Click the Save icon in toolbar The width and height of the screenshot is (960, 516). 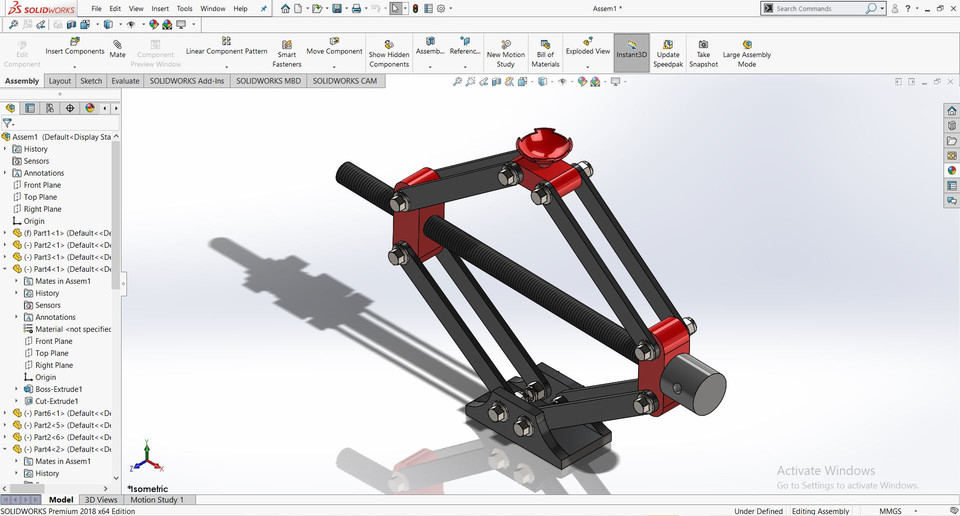pos(338,9)
